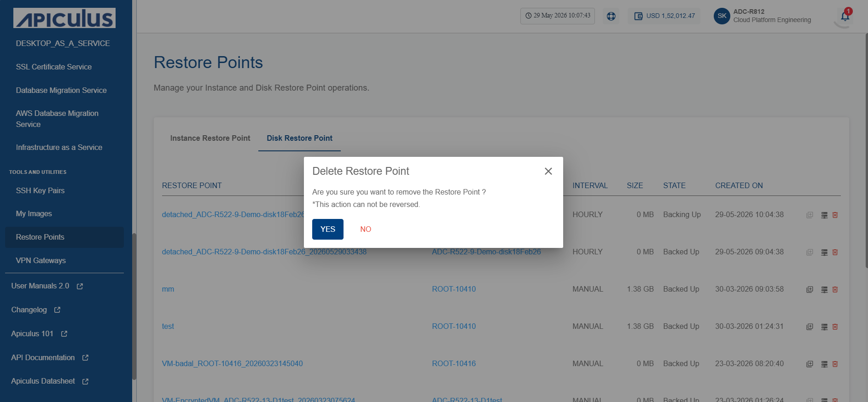Open AWS Database Migration Service

[x=57, y=119]
